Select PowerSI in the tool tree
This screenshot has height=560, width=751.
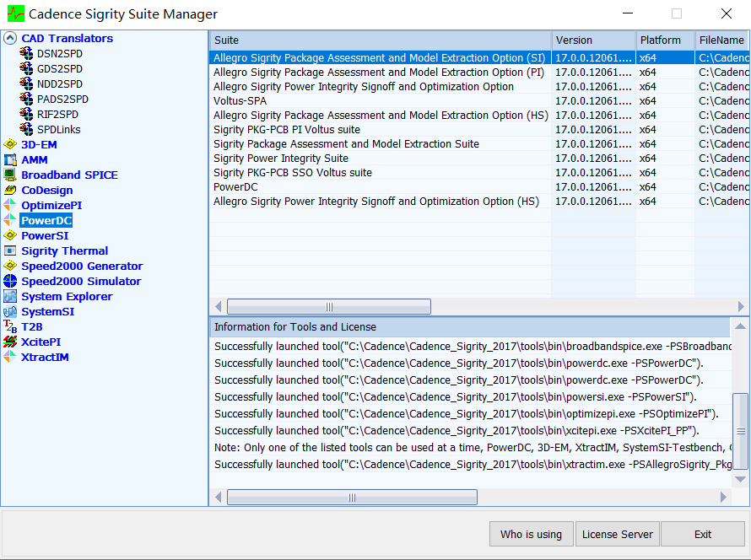pos(45,235)
